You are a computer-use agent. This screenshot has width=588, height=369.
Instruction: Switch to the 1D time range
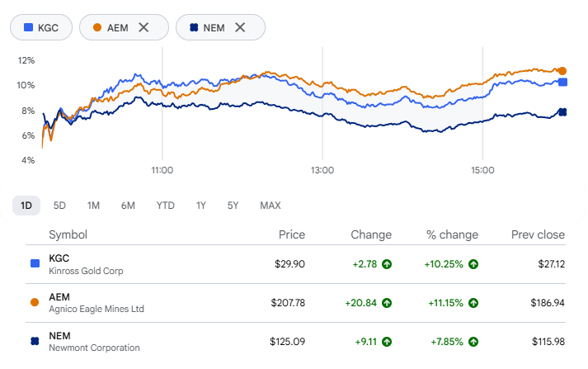[26, 206]
